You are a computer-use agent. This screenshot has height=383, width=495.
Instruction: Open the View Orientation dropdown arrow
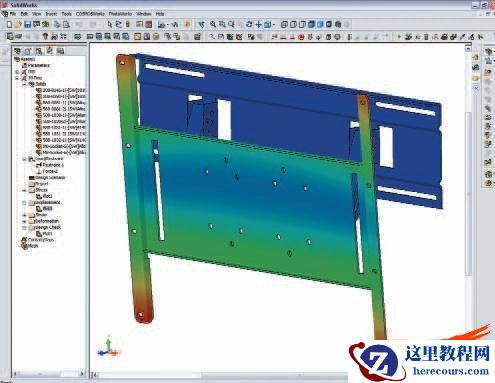pyautogui.click(x=274, y=25)
